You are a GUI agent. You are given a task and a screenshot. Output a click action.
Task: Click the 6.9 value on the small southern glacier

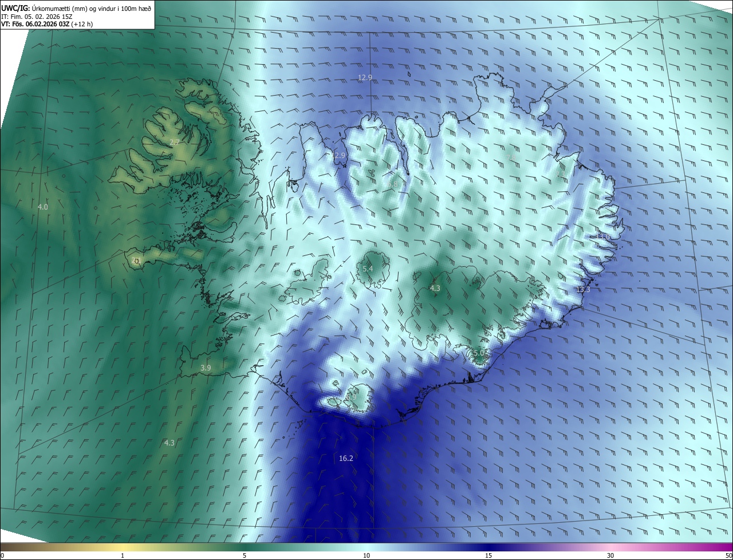352,397
